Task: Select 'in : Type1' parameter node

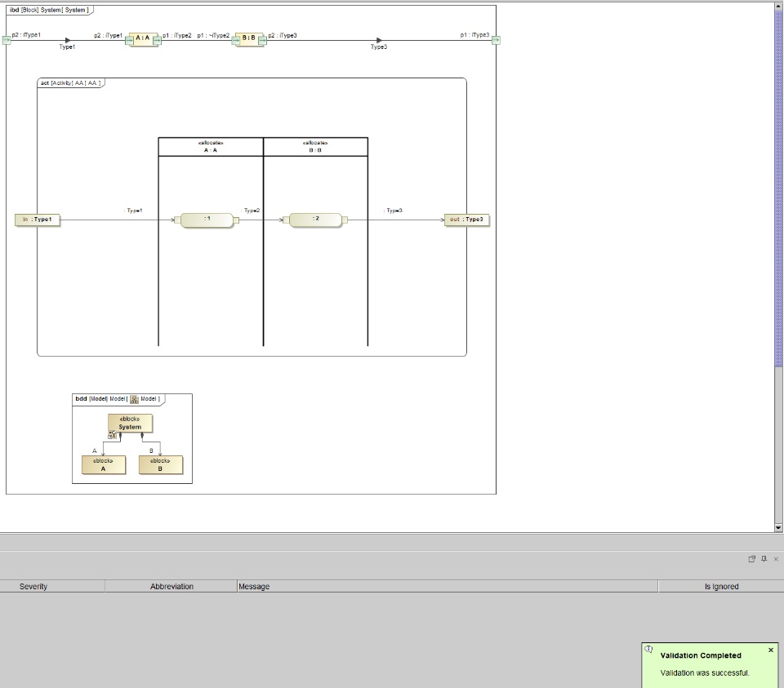Action: [38, 220]
